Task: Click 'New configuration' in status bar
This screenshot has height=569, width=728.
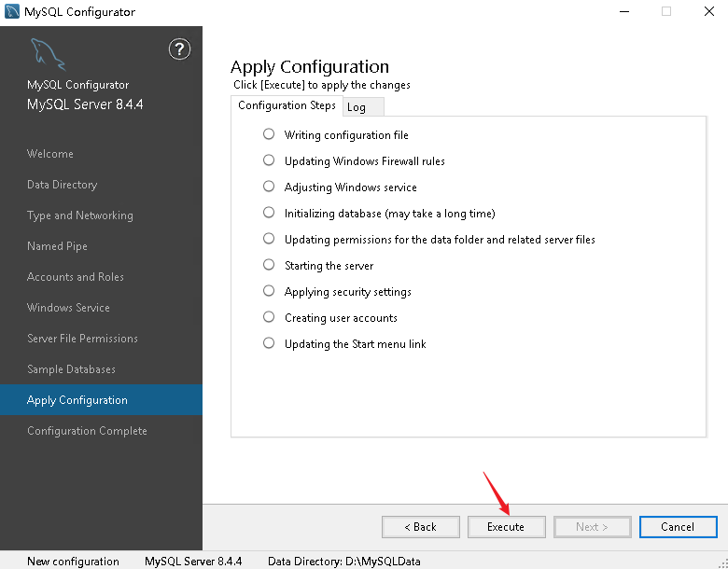Action: click(73, 562)
